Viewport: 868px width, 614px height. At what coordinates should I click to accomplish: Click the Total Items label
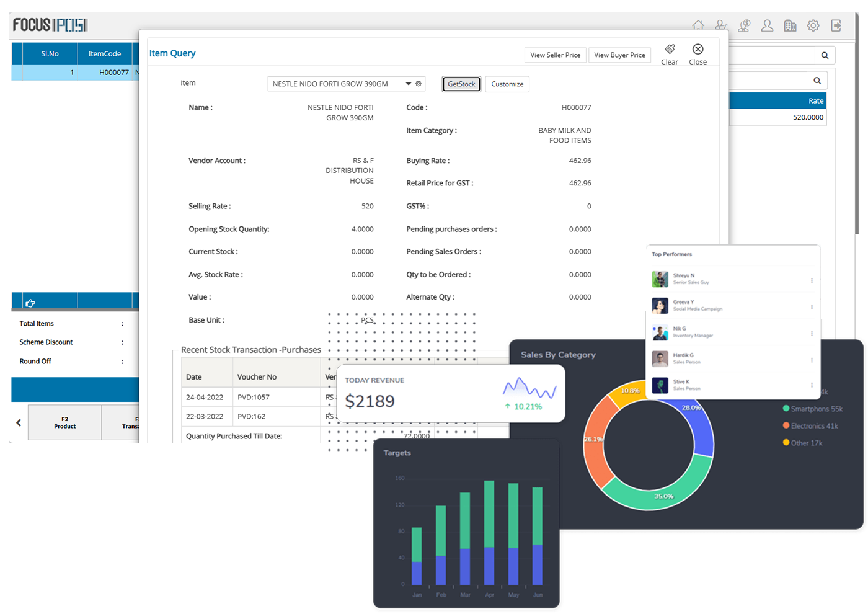(x=37, y=324)
